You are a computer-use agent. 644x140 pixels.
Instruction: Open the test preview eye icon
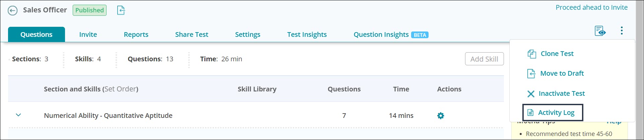point(600,31)
